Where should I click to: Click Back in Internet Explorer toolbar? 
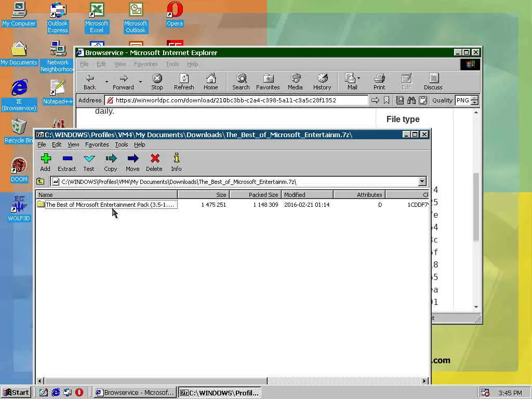coord(89,82)
